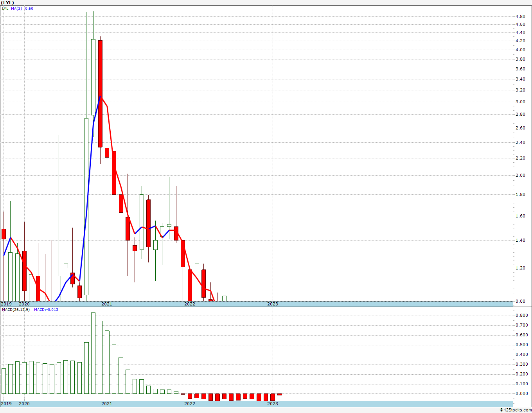Click the MA value 0.60
Image resolution: width=532 pixels, height=413 pixels.
pos(29,9)
